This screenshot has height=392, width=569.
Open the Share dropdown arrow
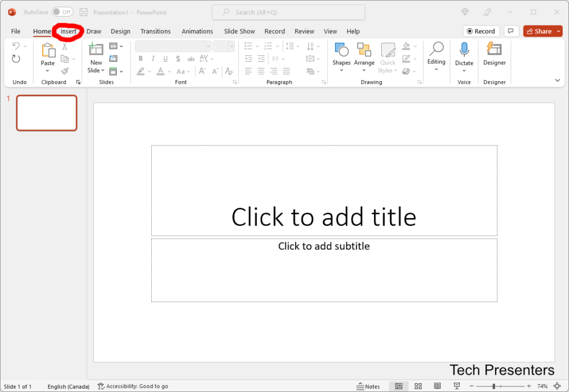558,31
